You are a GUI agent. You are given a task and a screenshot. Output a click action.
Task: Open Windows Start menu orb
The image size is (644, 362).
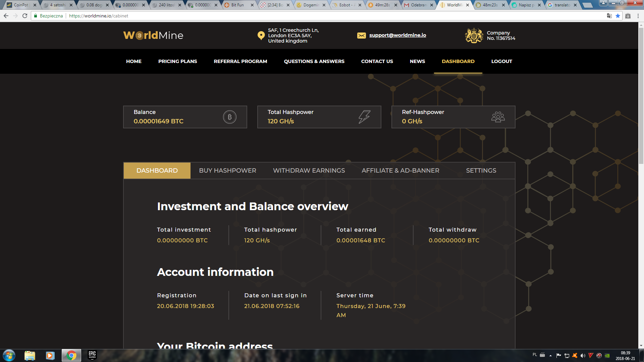point(9,355)
